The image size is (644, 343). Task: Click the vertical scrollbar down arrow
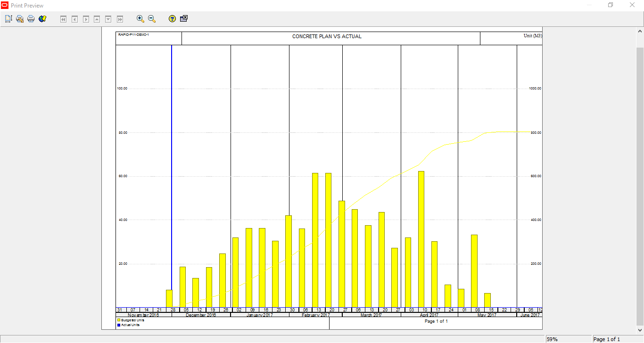coord(640,330)
